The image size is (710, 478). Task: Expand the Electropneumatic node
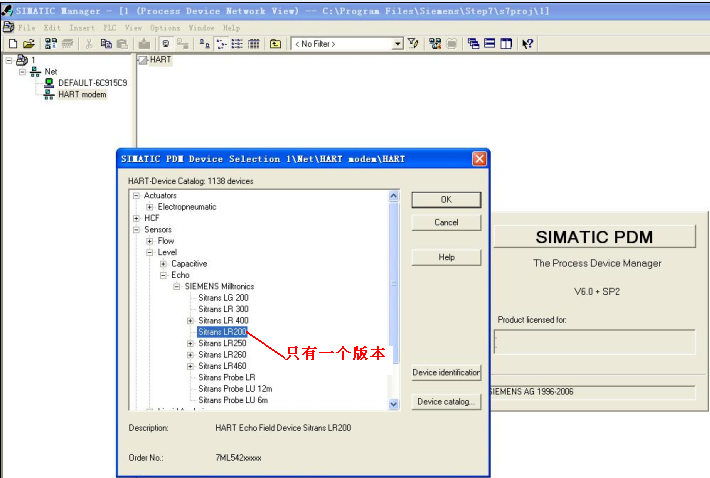pos(150,207)
